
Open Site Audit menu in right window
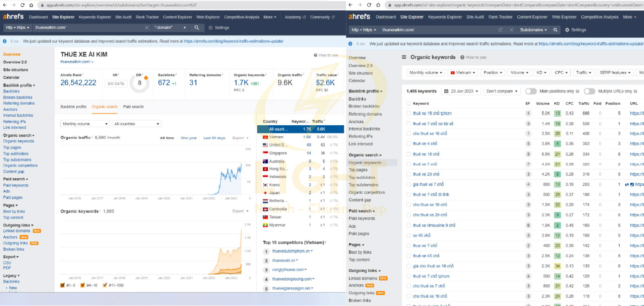pos(475,17)
